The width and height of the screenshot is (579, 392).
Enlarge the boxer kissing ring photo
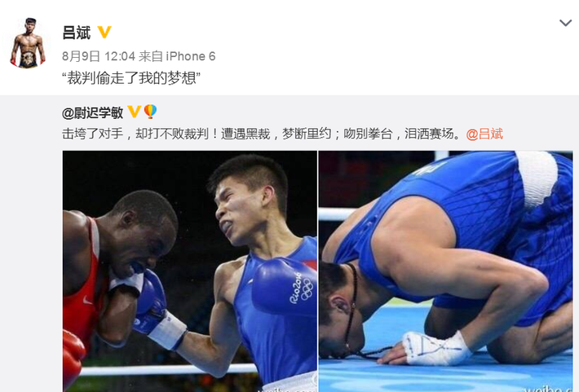446,271
